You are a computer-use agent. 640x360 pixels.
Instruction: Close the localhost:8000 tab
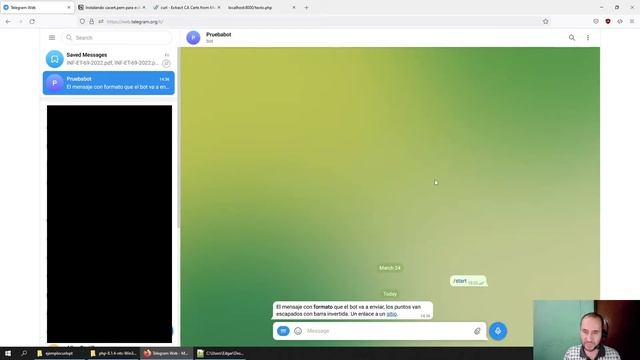294,7
